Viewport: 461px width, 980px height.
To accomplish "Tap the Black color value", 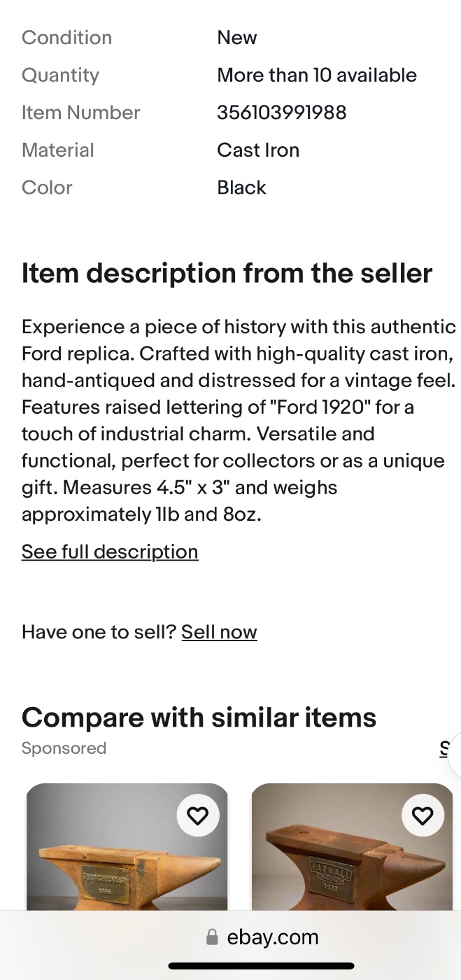I will coord(241,188).
